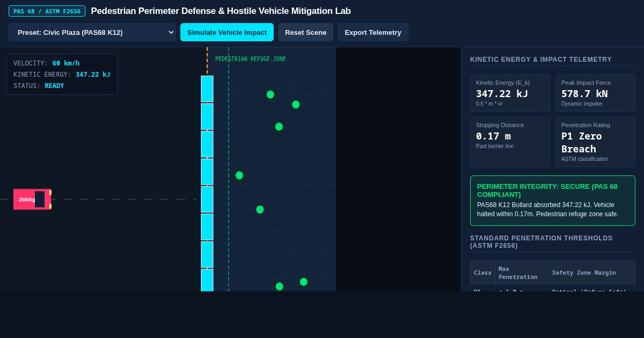This screenshot has height=338, width=644.
Task: Click the Pedestrian Perimeter Defense lab title
Action: click(221, 11)
